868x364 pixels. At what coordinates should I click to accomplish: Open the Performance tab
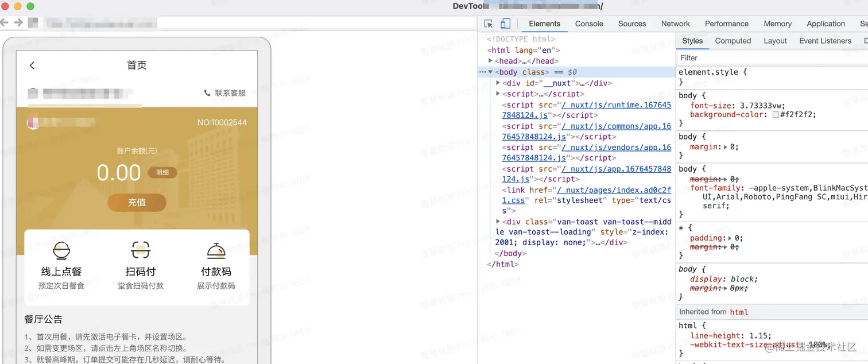727,24
